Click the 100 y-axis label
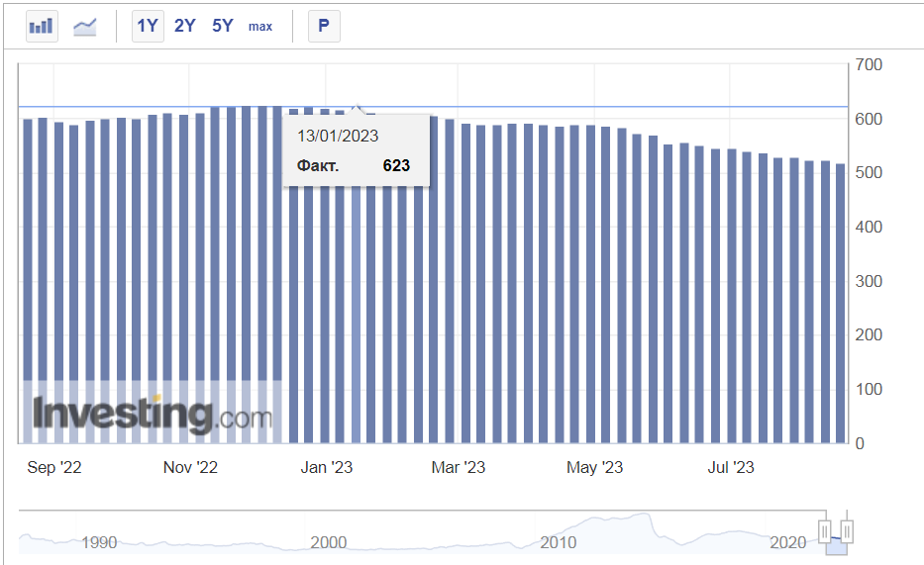The height and width of the screenshot is (565, 924). click(x=869, y=389)
